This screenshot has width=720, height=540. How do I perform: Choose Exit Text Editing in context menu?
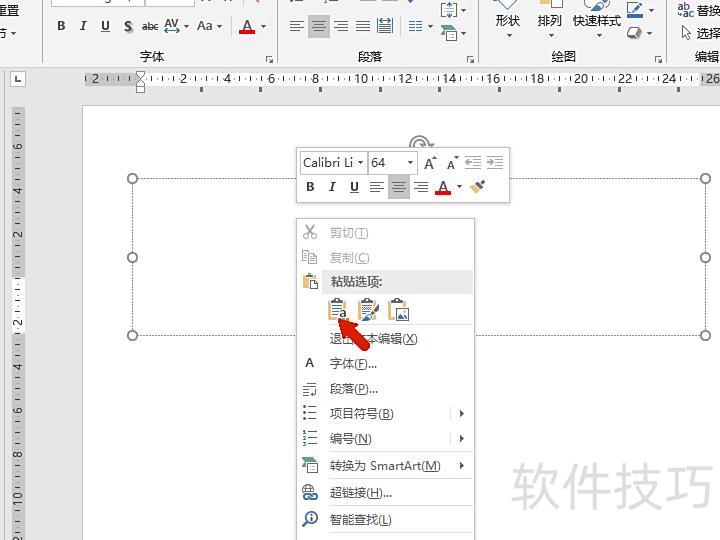[385, 339]
